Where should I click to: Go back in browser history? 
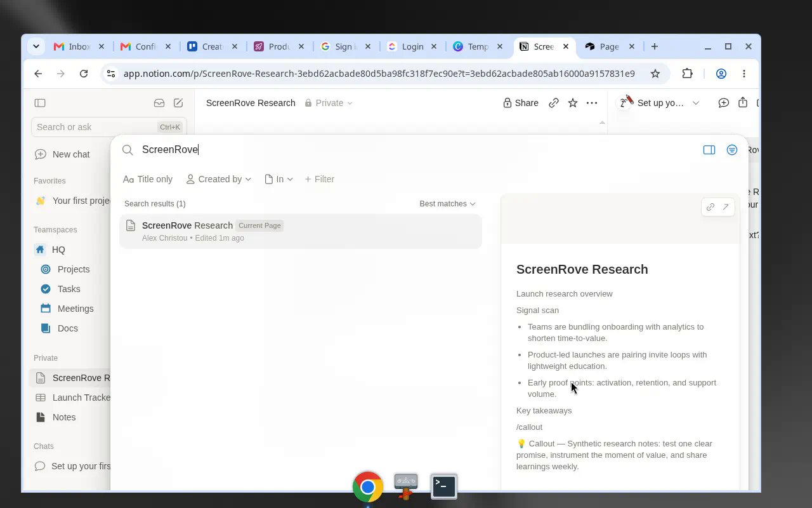(38, 74)
